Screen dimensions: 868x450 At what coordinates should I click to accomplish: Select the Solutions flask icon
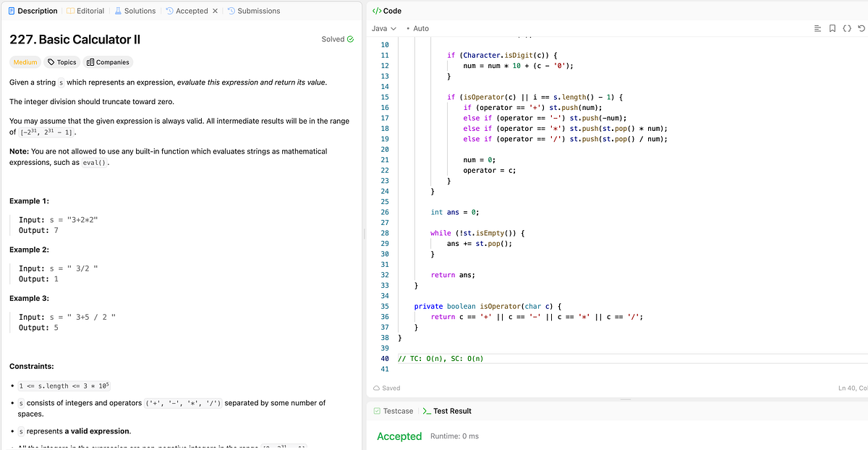pyautogui.click(x=119, y=10)
